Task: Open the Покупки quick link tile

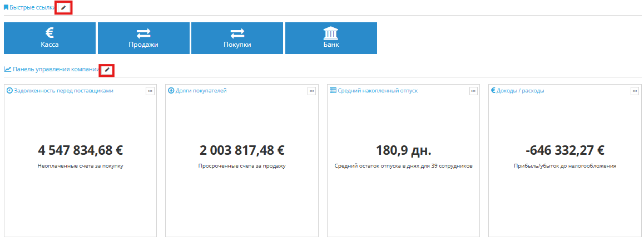Action: 237,38
